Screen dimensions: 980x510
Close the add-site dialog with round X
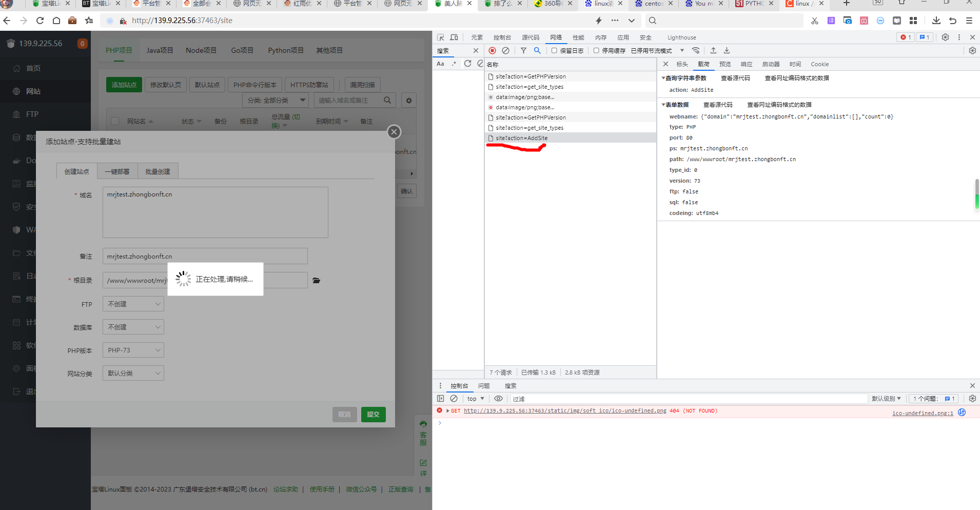point(394,132)
